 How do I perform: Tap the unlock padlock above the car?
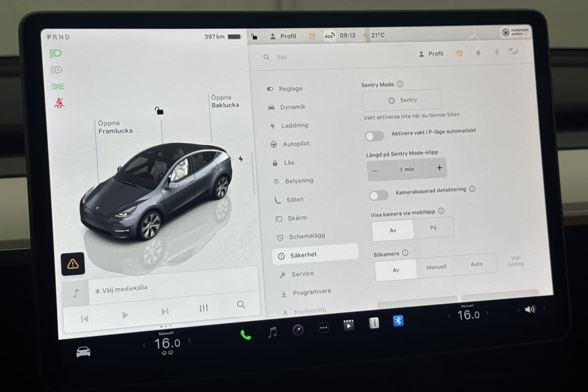(x=159, y=111)
